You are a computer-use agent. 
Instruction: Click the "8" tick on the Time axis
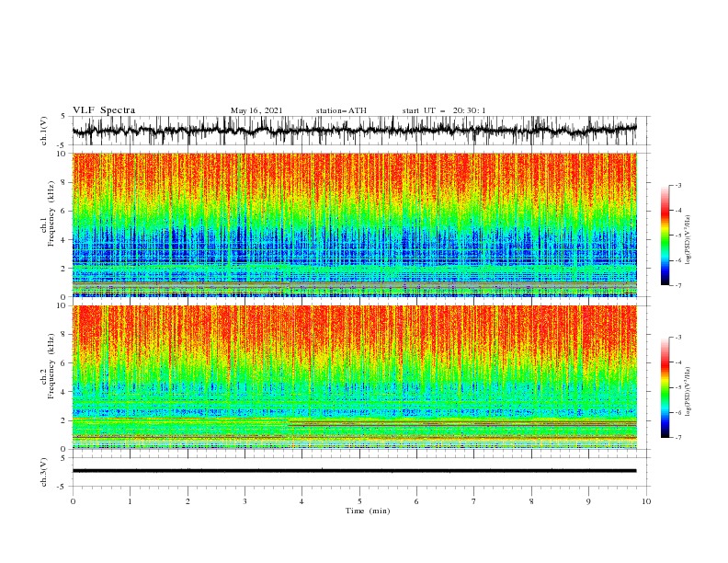(531, 501)
